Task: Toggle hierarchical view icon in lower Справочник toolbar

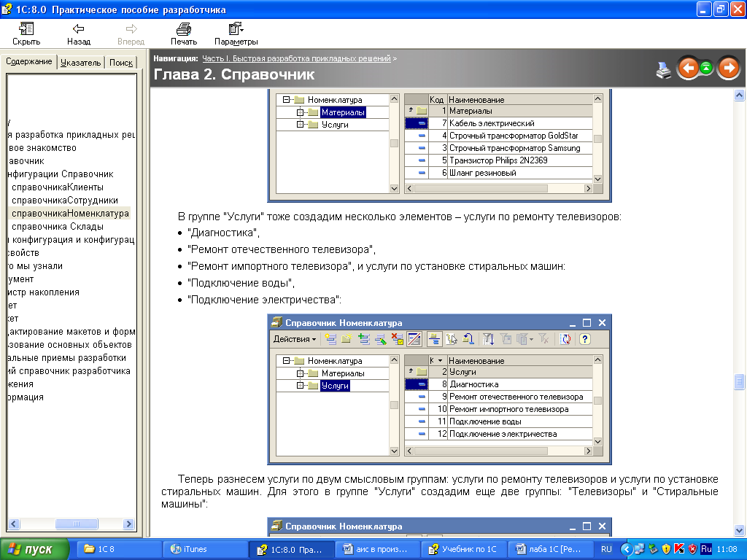Action: click(434, 339)
